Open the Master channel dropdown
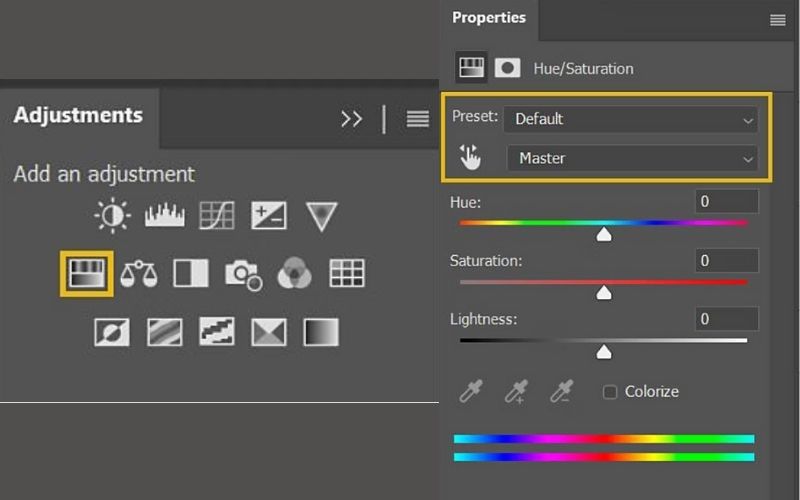 coord(632,158)
